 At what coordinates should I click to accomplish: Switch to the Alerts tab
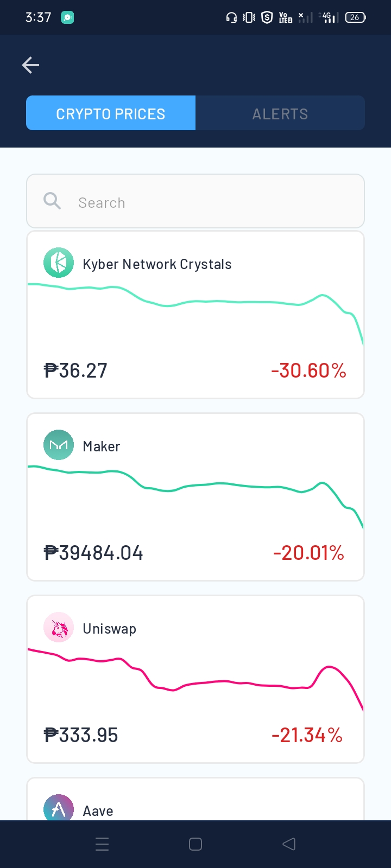pyautogui.click(x=280, y=113)
